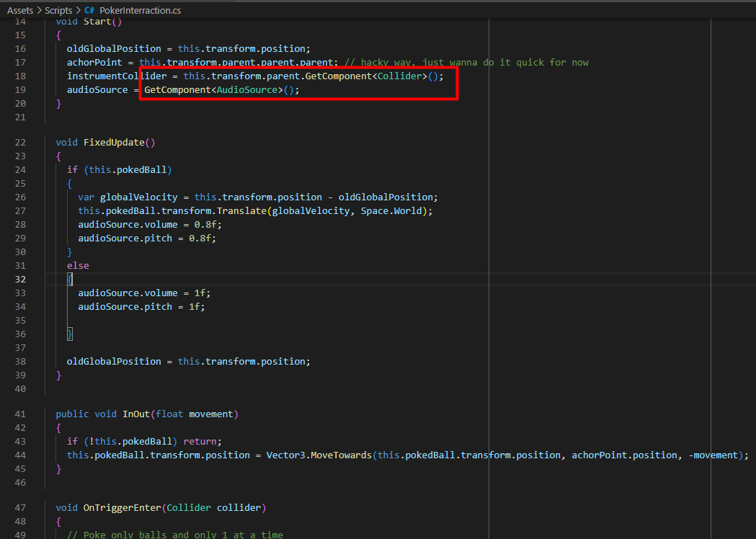This screenshot has height=539, width=756.
Task: Click 'audioSource' variable on line 19
Action: (x=97, y=90)
